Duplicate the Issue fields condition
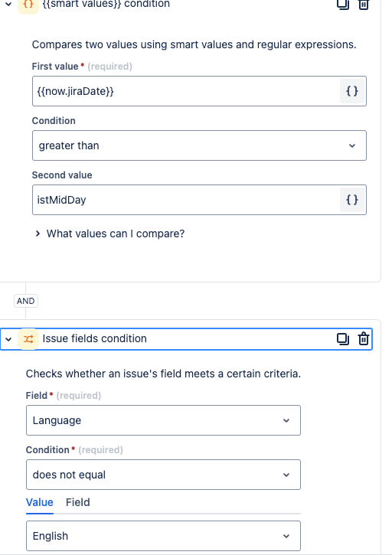The image size is (392, 555). point(342,339)
